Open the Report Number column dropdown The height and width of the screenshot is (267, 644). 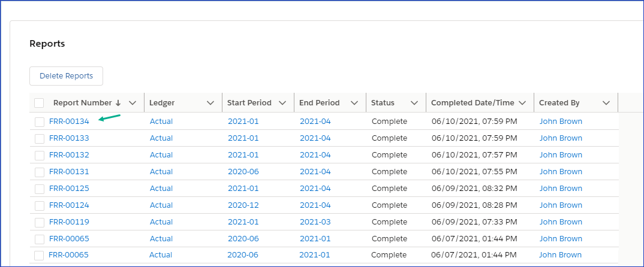(133, 103)
